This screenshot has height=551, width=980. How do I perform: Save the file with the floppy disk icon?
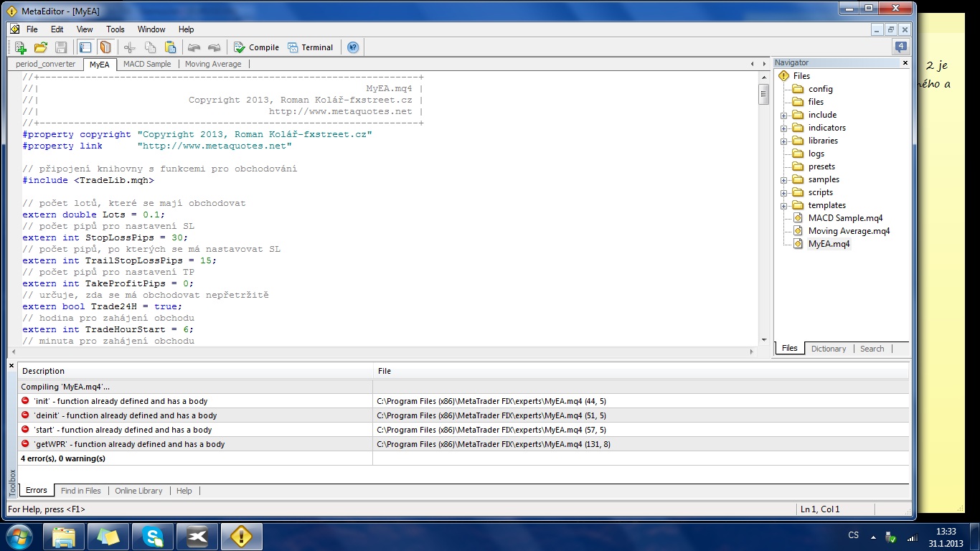pos(61,47)
